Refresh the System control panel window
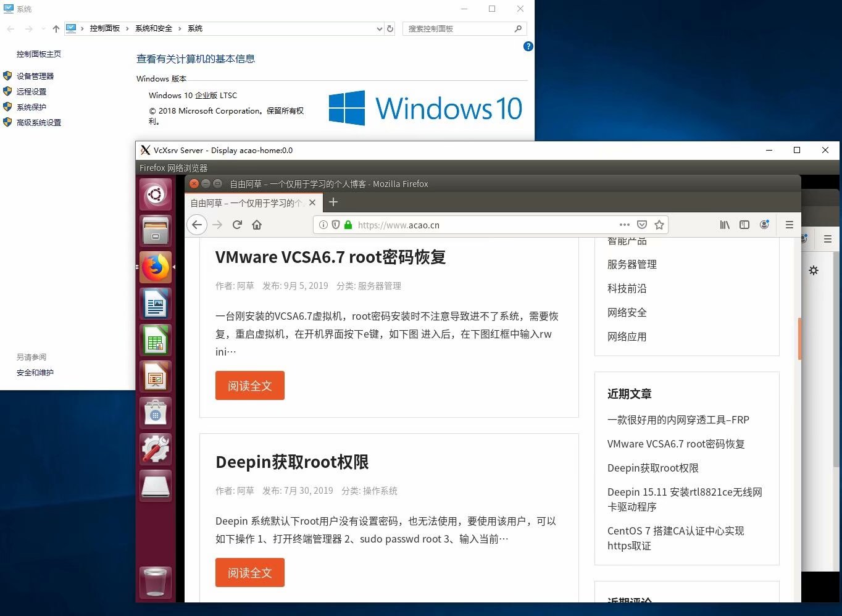 point(390,28)
